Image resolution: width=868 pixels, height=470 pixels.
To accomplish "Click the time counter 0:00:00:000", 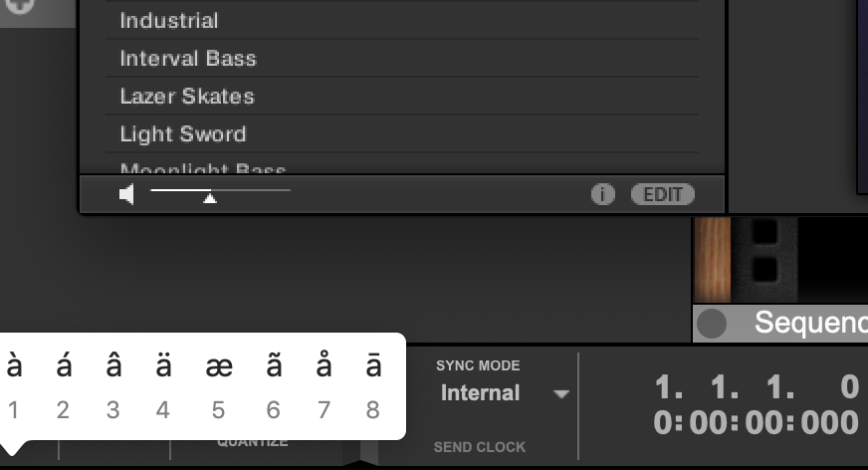I will [757, 422].
